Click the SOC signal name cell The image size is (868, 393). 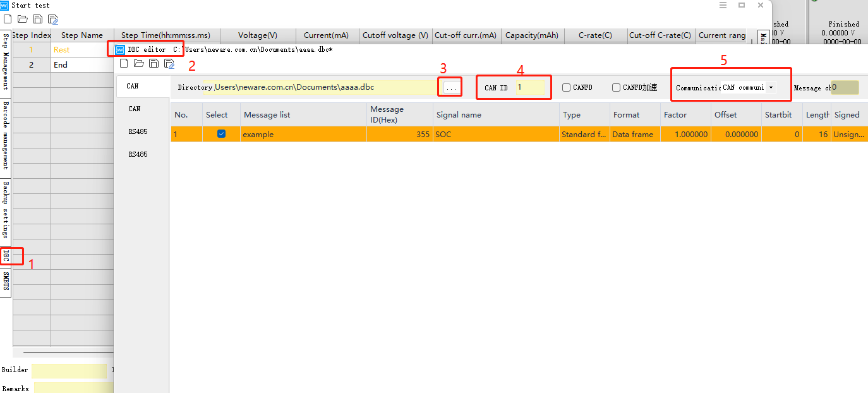[496, 134]
